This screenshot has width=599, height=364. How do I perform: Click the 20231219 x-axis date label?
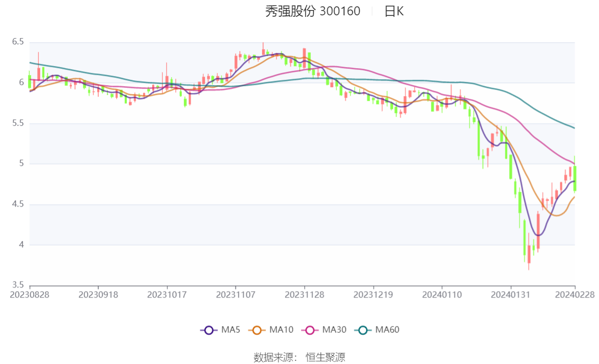pos(373,294)
